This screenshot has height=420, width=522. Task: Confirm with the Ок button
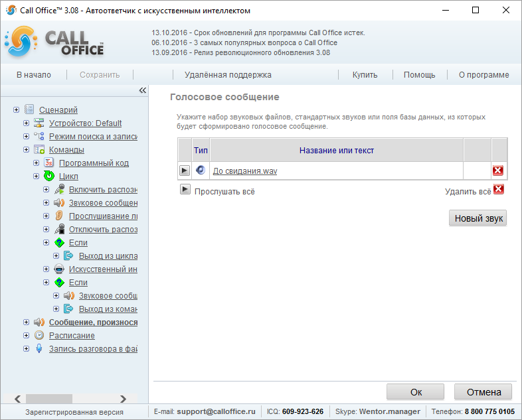click(x=416, y=392)
